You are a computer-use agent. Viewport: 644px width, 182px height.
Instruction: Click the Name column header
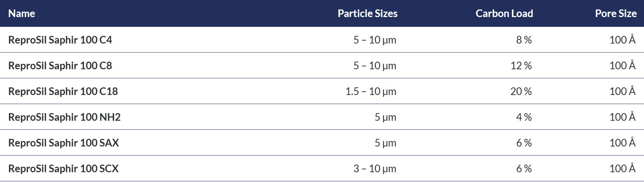pos(22,13)
